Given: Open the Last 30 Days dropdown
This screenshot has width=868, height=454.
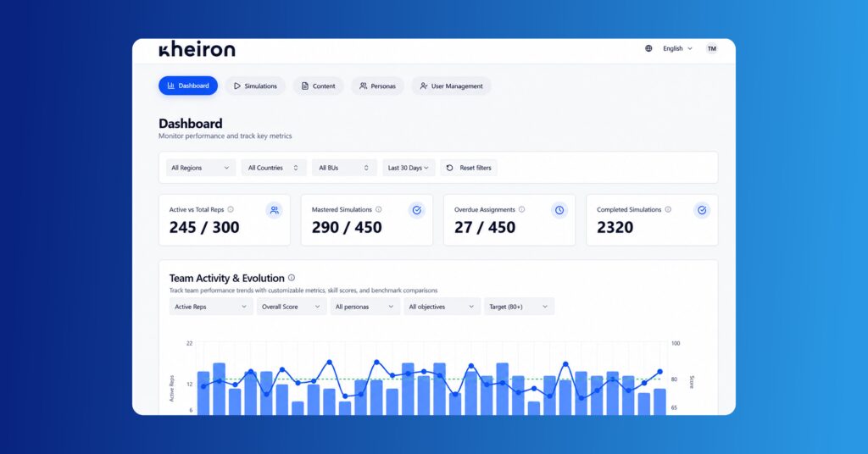Looking at the screenshot, I should tap(409, 168).
